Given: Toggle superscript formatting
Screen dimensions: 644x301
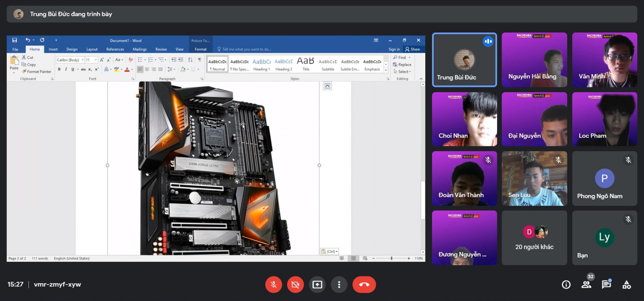Looking at the screenshot, I should (x=97, y=69).
